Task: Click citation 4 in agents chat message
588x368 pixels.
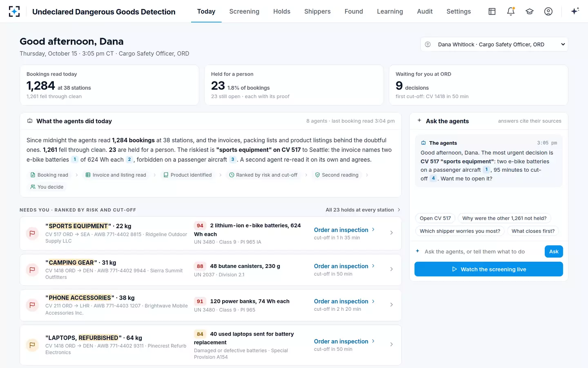Action: click(x=433, y=178)
